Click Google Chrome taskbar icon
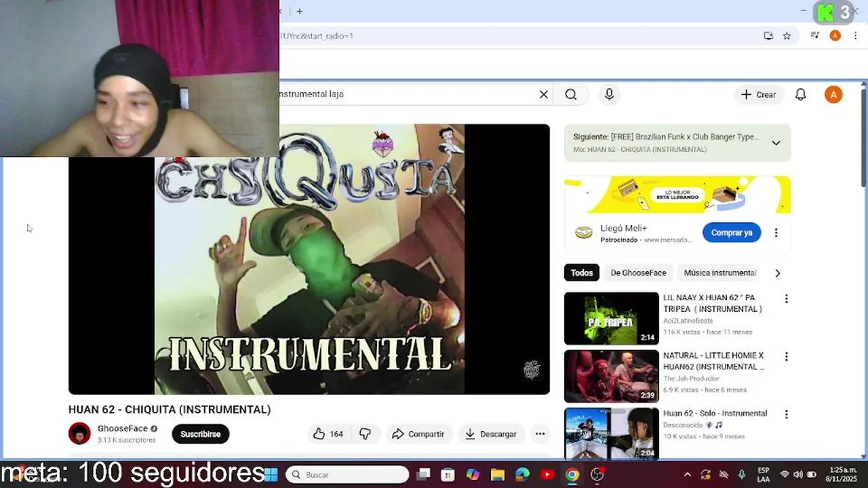The height and width of the screenshot is (488, 868). (x=572, y=474)
